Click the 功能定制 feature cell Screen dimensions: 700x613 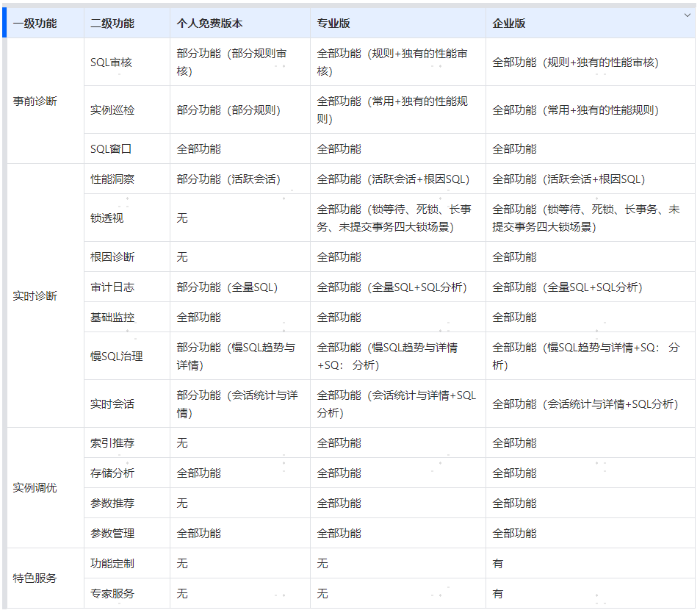click(127, 564)
